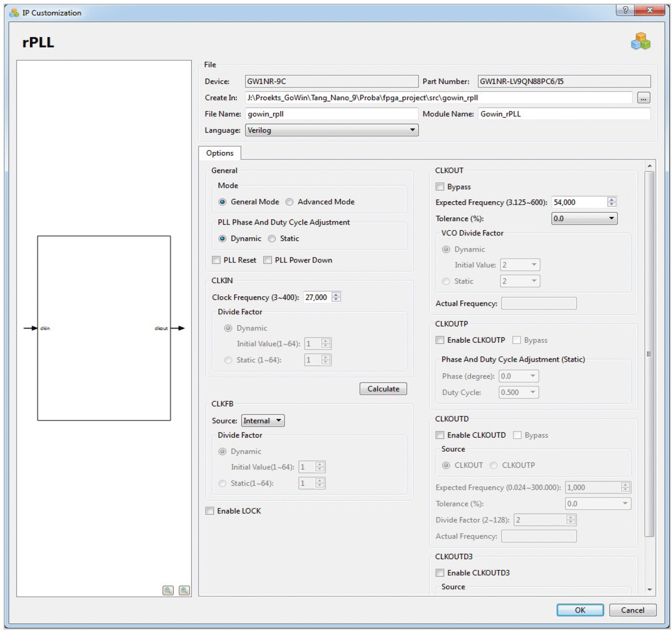The image size is (672, 631).
Task: Click the browse '...' button for Create In
Action: coord(644,98)
